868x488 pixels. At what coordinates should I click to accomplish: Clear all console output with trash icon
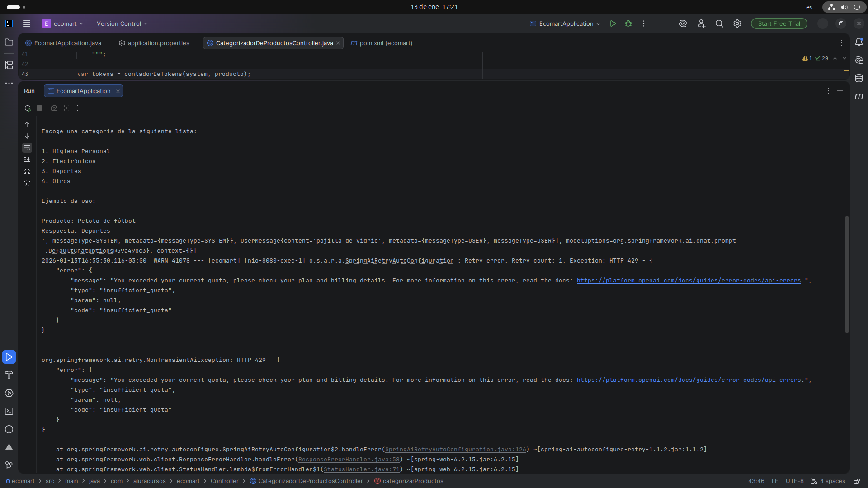pos(27,183)
